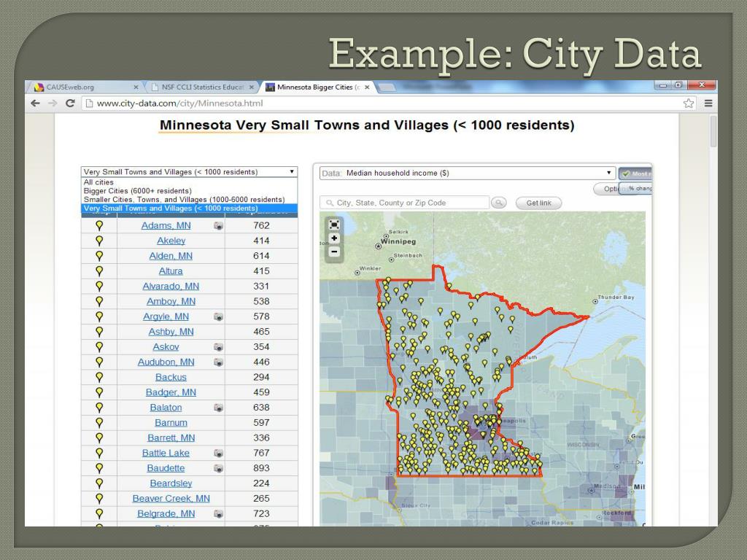Switch to NSF CCLI Statistics Education tab
This screenshot has height=560, width=747.
click(203, 87)
